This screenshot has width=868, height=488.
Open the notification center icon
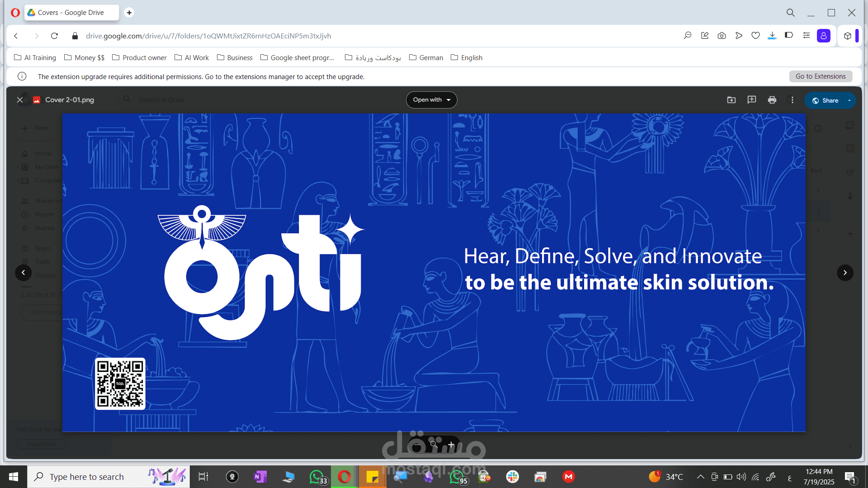pyautogui.click(x=850, y=477)
